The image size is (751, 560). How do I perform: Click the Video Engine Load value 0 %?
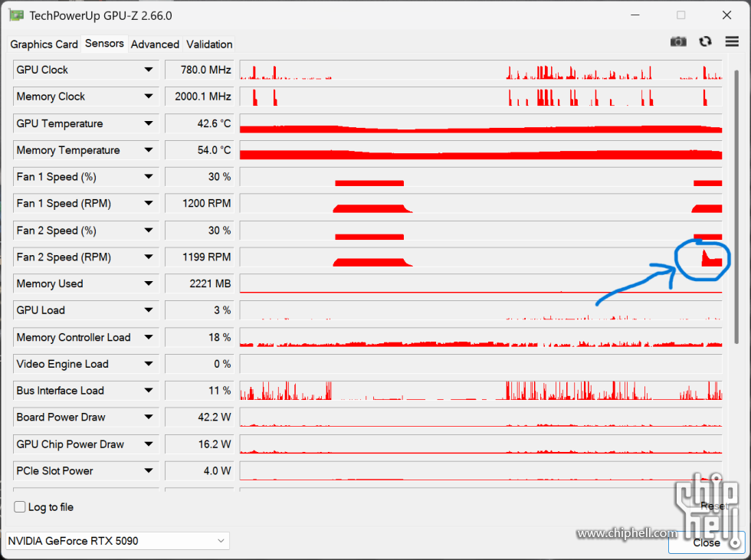point(199,364)
